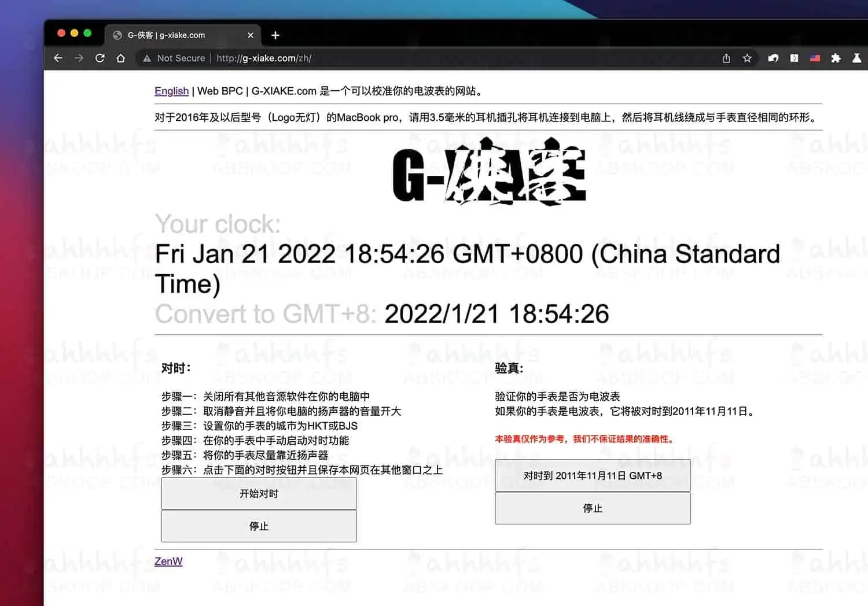
Task: Click the flask-shaped extension icon
Action: tap(856, 58)
